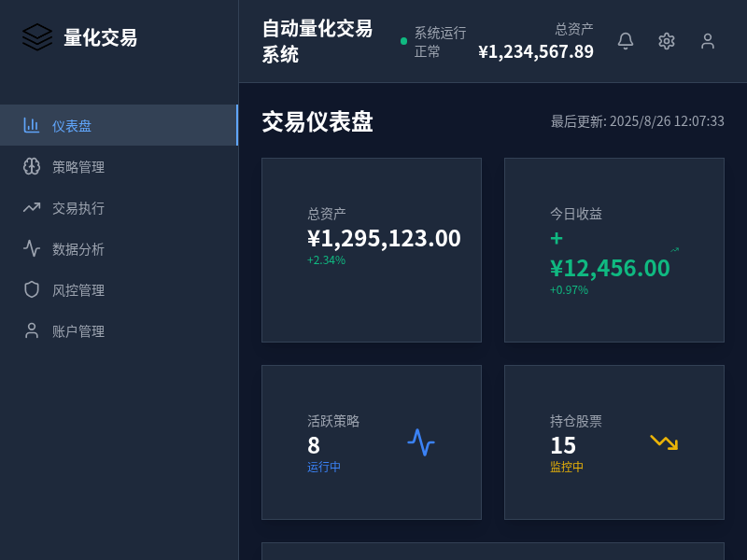Screen dimensions: 747x560
Task: Click yellow trending-down icon in 持仓股票 card
Action: click(664, 442)
